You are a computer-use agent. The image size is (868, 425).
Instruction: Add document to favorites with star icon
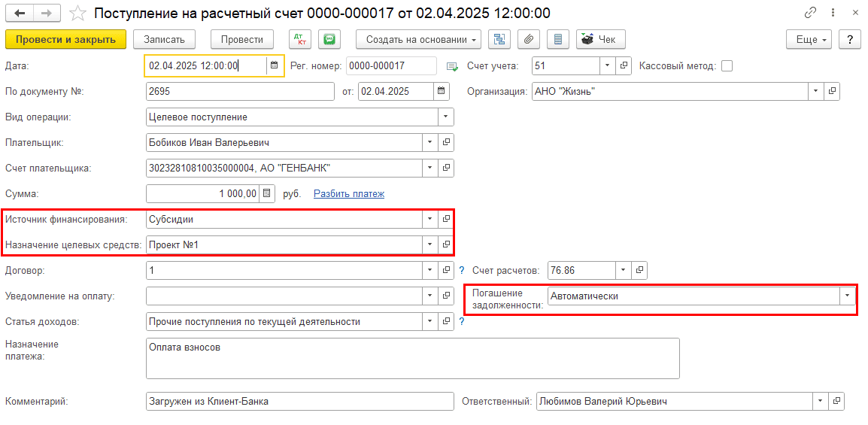[x=76, y=13]
